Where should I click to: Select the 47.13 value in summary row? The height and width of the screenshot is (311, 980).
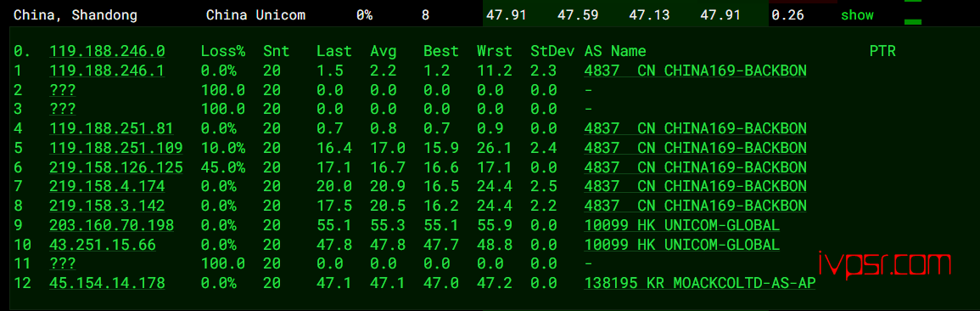pyautogui.click(x=650, y=15)
